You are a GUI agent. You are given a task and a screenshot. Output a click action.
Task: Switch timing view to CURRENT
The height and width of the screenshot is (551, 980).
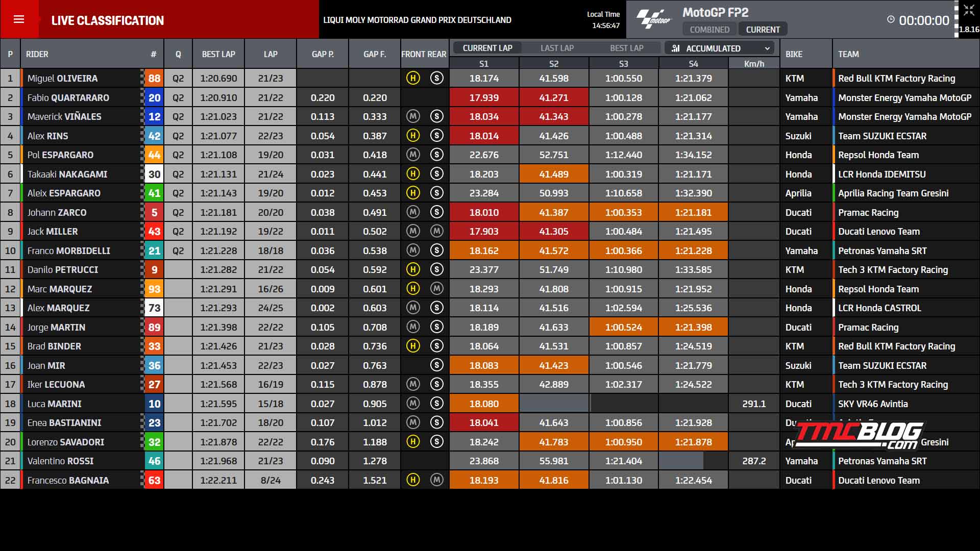[x=763, y=30]
